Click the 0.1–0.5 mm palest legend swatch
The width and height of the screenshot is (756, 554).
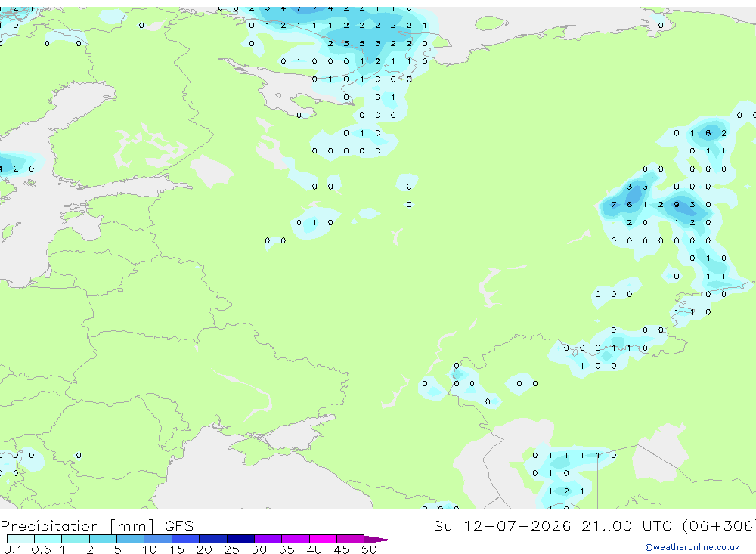pos(20,539)
